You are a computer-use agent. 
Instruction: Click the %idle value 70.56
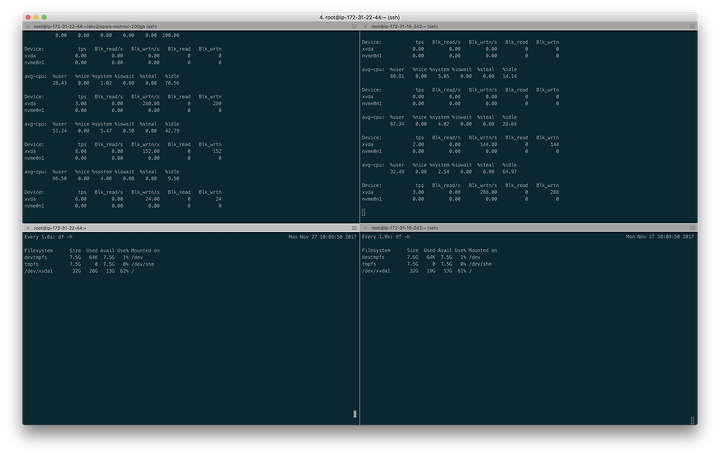click(x=172, y=83)
